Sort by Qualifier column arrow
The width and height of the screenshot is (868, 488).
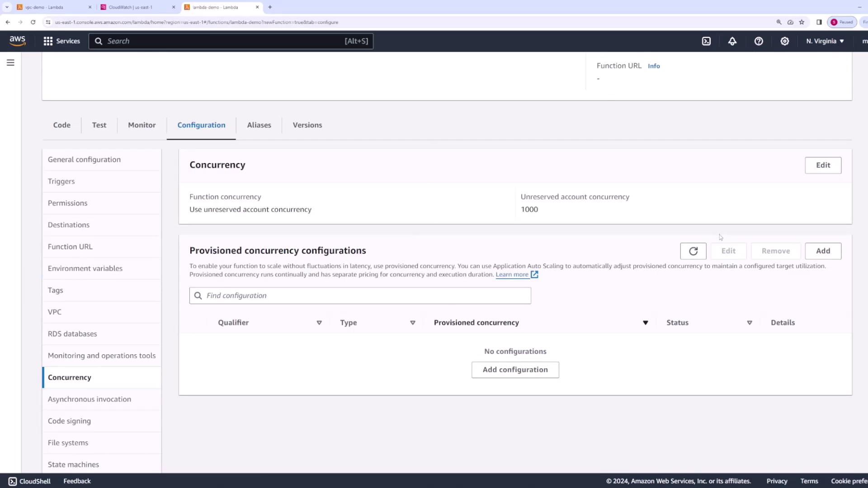pos(319,323)
